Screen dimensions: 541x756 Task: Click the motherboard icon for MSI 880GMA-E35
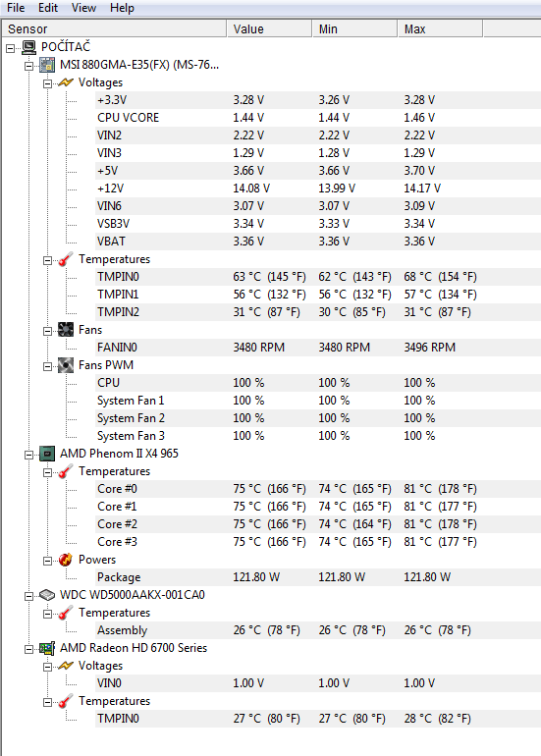(47, 65)
